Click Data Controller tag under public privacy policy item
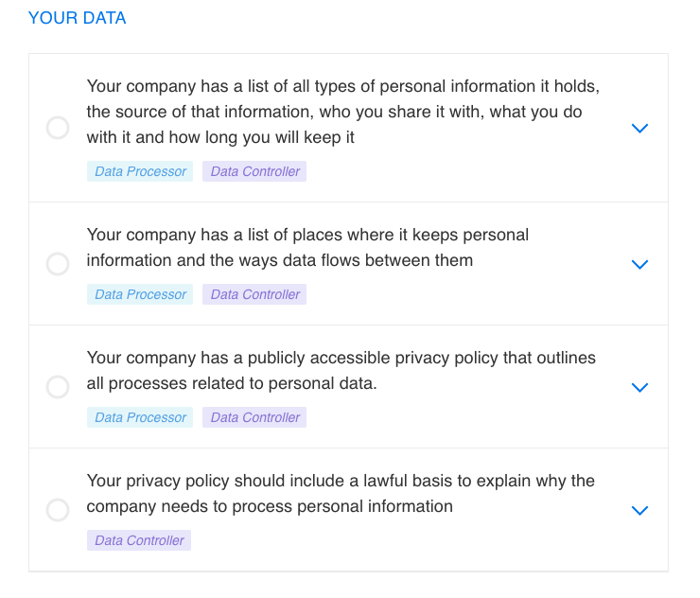The height and width of the screenshot is (598, 700). pyautogui.click(x=254, y=417)
